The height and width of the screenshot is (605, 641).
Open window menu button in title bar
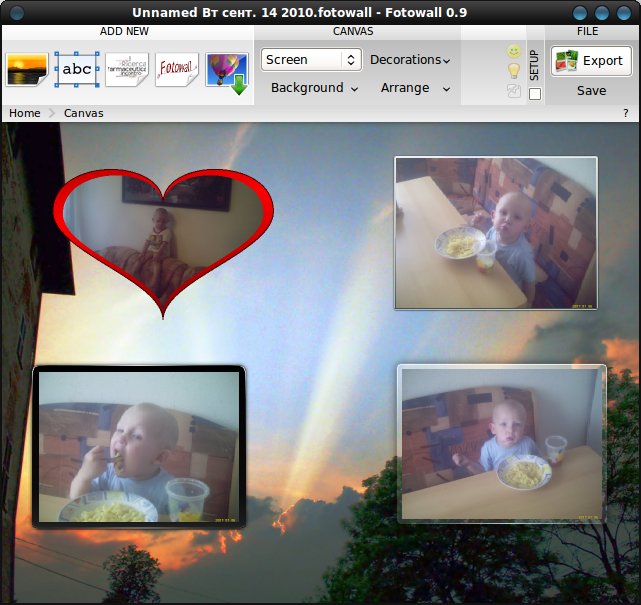(16, 13)
